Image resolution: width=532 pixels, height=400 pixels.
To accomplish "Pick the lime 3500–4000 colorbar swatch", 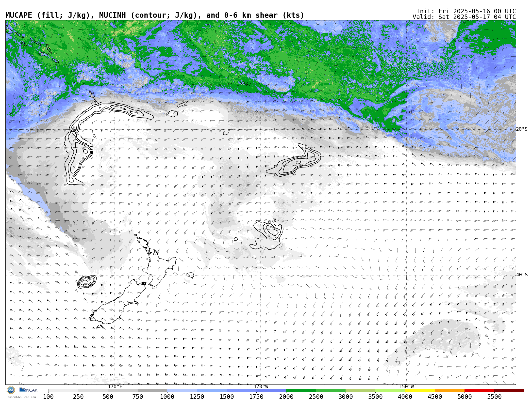I will click(390, 391).
